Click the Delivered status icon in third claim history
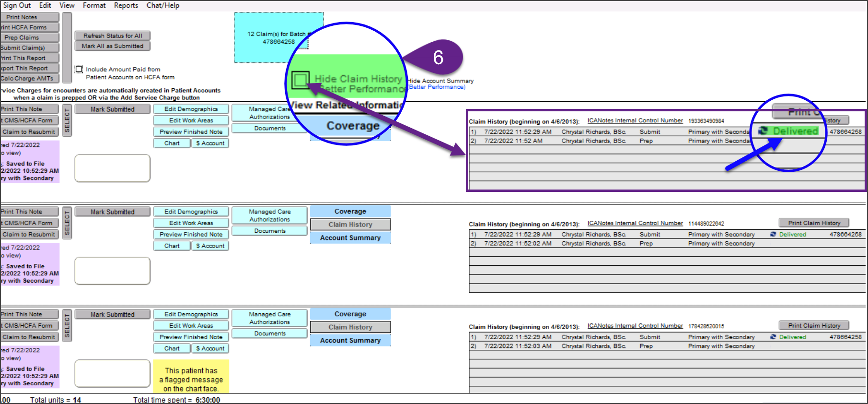 (773, 337)
